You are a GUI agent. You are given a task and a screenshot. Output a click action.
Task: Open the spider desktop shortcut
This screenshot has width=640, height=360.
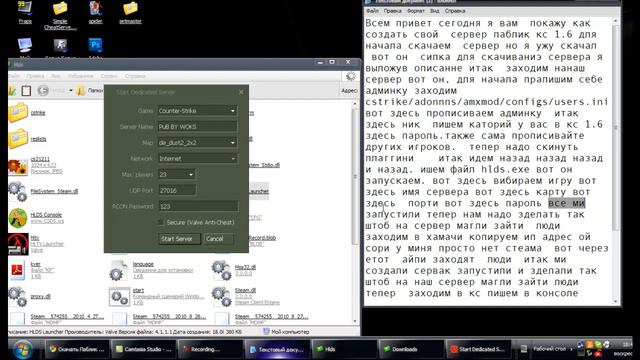coord(96,12)
